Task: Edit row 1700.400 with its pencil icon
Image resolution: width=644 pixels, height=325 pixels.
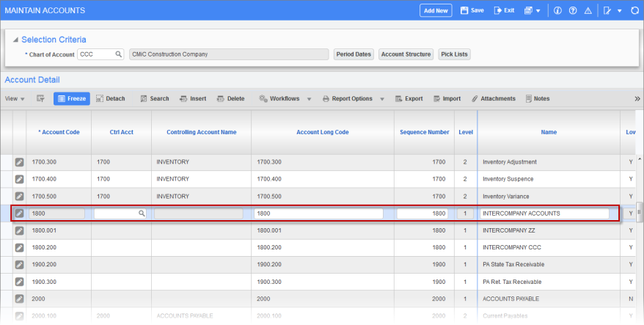Action: (x=19, y=179)
